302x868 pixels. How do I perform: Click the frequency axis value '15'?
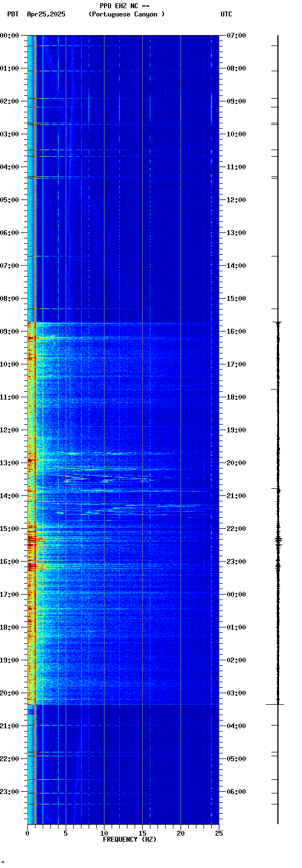142,833
